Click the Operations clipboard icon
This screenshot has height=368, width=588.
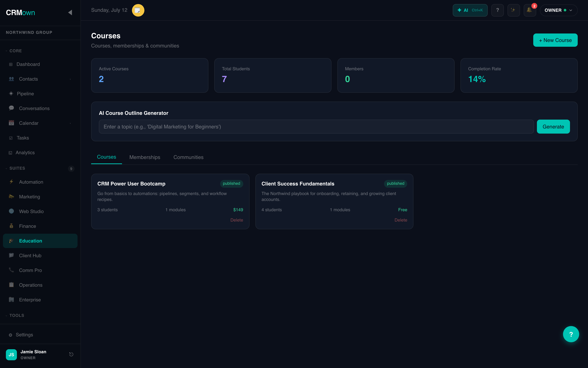[x=11, y=285]
